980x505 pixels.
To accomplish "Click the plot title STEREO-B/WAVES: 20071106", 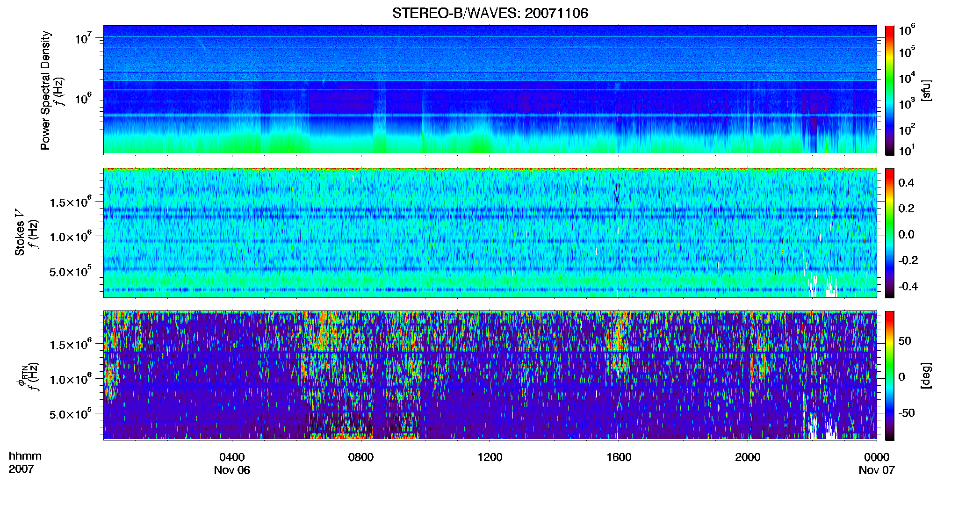I will 490,13.
